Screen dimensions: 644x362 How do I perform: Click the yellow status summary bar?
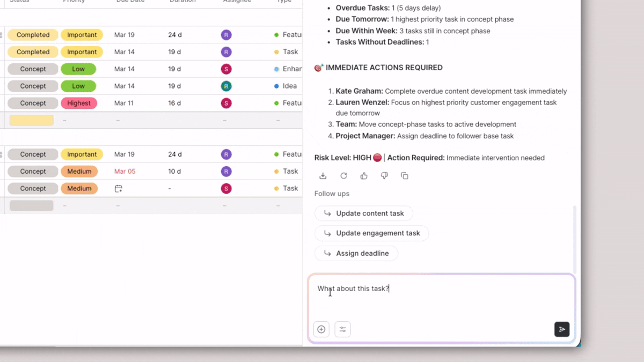click(32, 121)
